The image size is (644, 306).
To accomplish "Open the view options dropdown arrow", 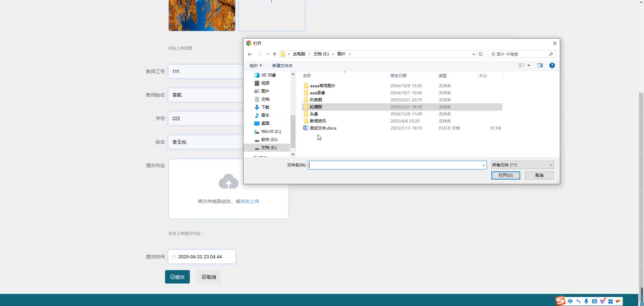I will [529, 65].
